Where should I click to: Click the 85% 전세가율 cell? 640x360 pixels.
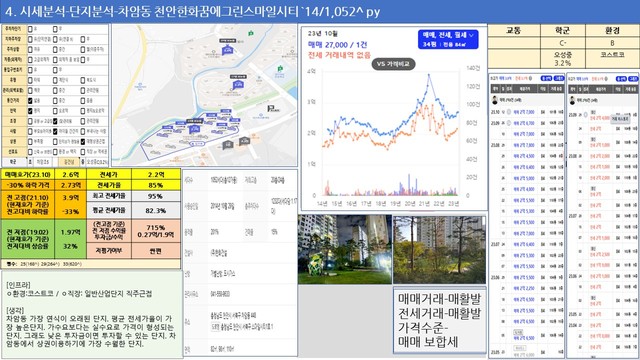(x=156, y=185)
